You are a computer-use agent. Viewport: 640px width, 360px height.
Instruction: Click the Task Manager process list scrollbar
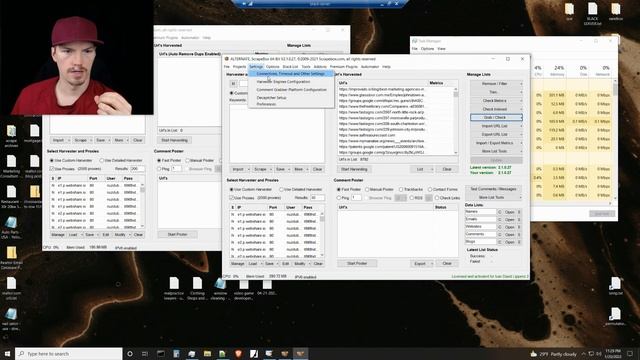point(615,141)
